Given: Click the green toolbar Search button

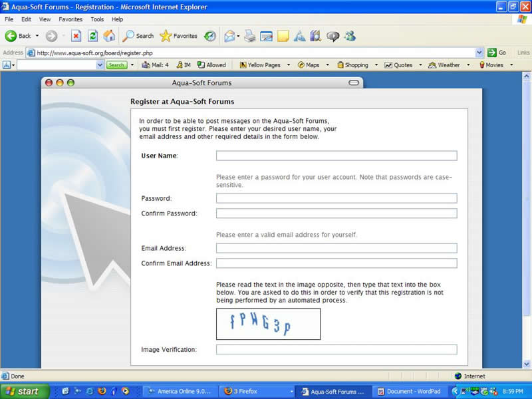Looking at the screenshot, I should pos(116,65).
